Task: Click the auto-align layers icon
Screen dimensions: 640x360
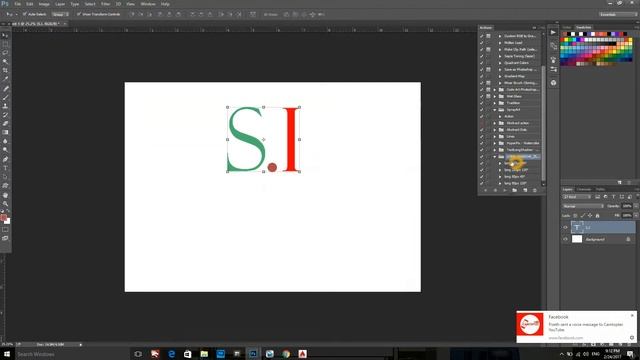Action: pyautogui.click(x=253, y=14)
